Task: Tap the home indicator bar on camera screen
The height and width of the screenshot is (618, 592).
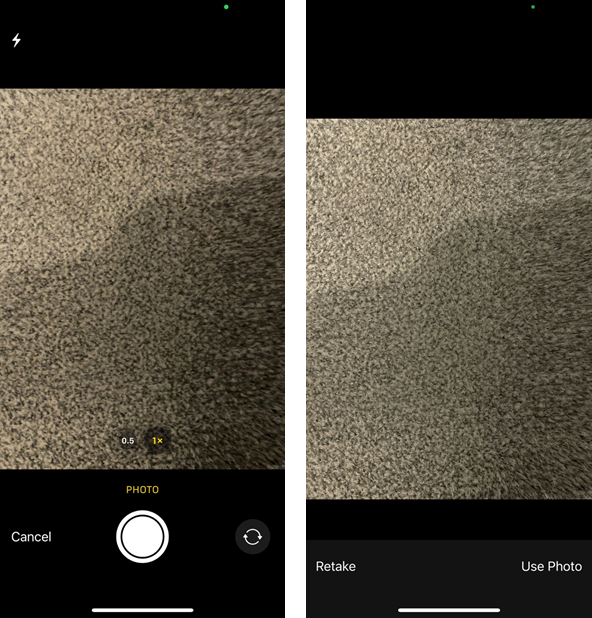Action: pyautogui.click(x=142, y=610)
